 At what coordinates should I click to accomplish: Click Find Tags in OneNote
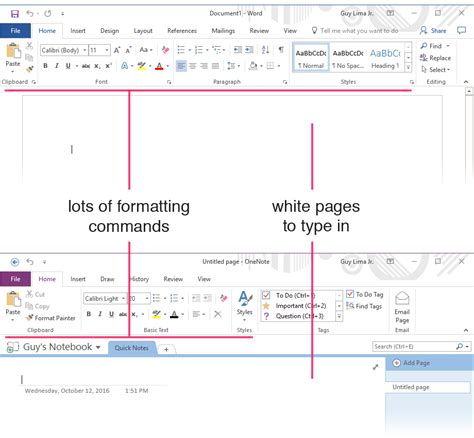(365, 306)
